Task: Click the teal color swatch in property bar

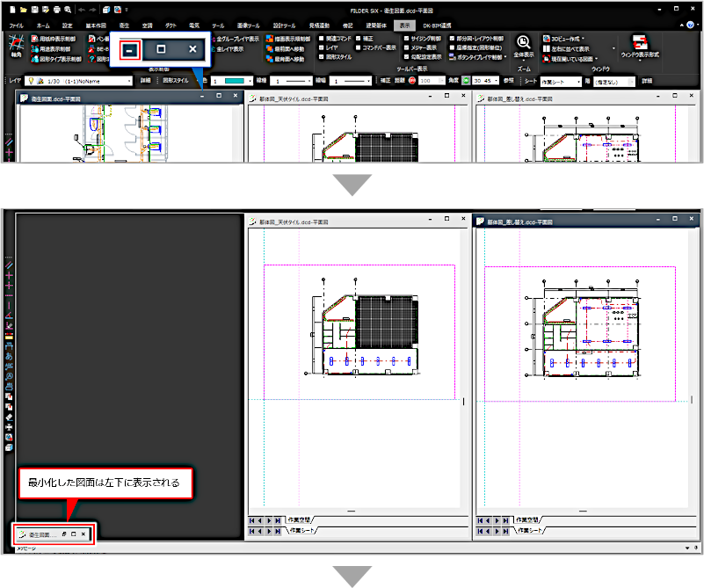Action: tap(234, 80)
